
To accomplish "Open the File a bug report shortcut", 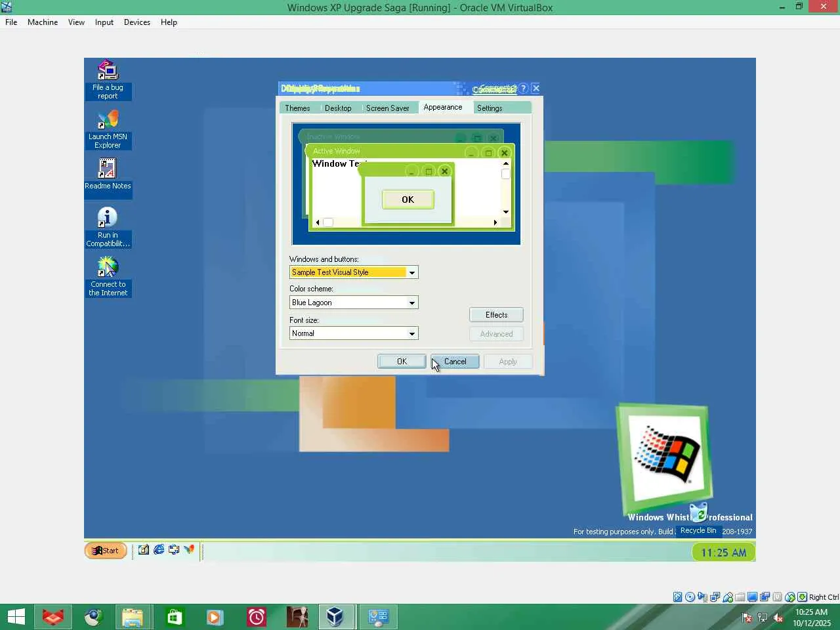I will 108,80.
